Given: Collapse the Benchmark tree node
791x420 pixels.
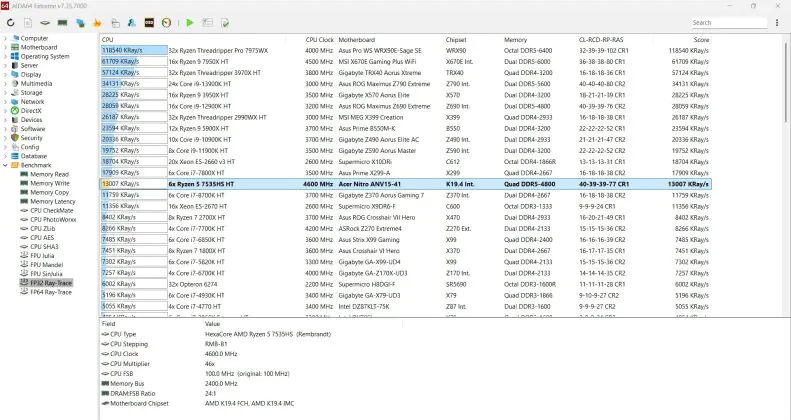Looking at the screenshot, I should tap(5, 165).
